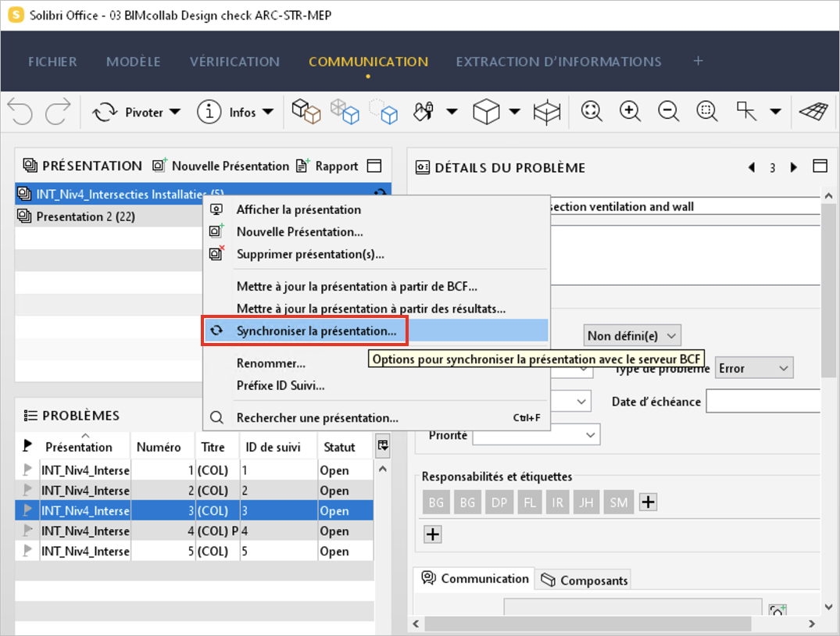Click the zoom to fit icon
Viewport: 840px width, 636px height.
tap(592, 112)
